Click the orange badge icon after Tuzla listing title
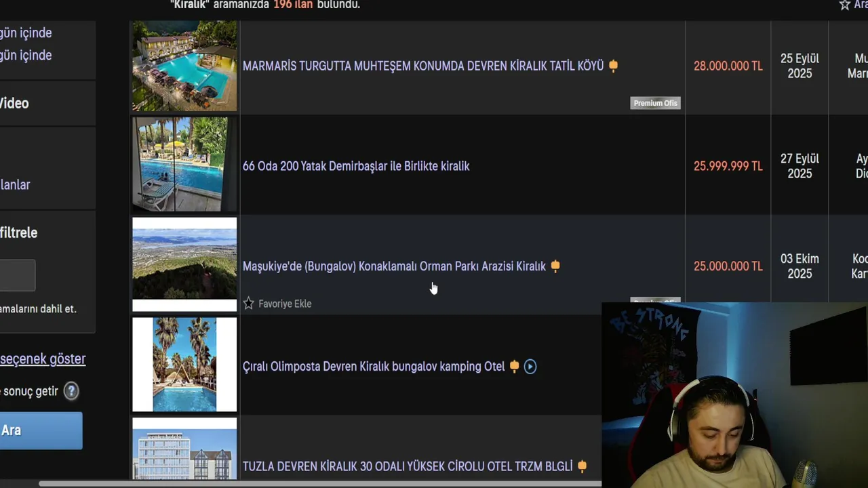Image resolution: width=868 pixels, height=488 pixels. pos(582,466)
